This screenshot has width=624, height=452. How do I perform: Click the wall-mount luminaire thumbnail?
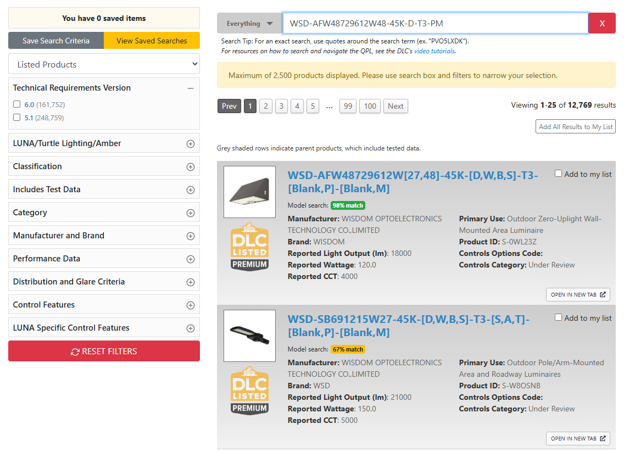(x=250, y=192)
